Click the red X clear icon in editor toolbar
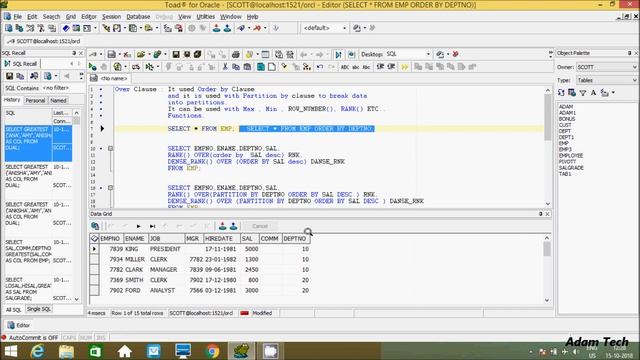Screen dimensions: 640x360 point(127,54)
